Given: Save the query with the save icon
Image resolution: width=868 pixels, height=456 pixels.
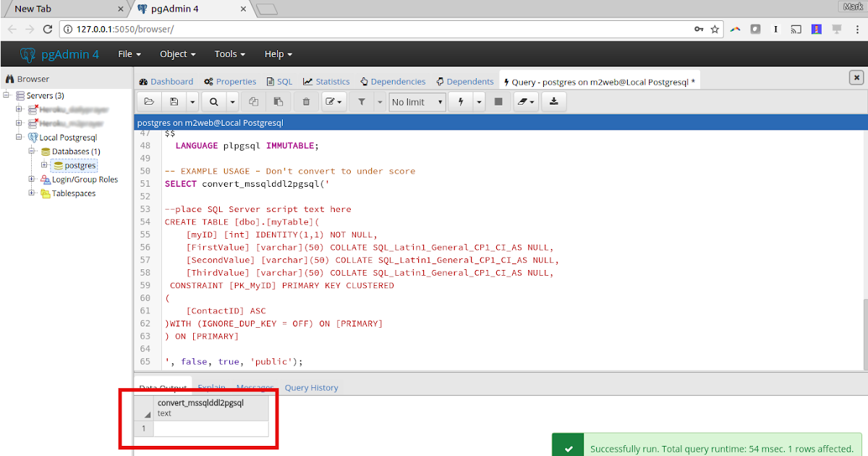Looking at the screenshot, I should [174, 101].
